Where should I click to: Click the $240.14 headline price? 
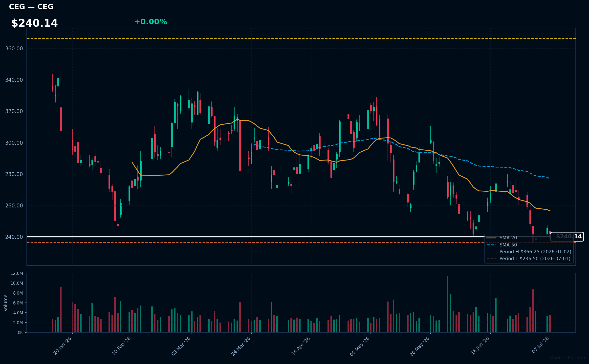point(34,23)
